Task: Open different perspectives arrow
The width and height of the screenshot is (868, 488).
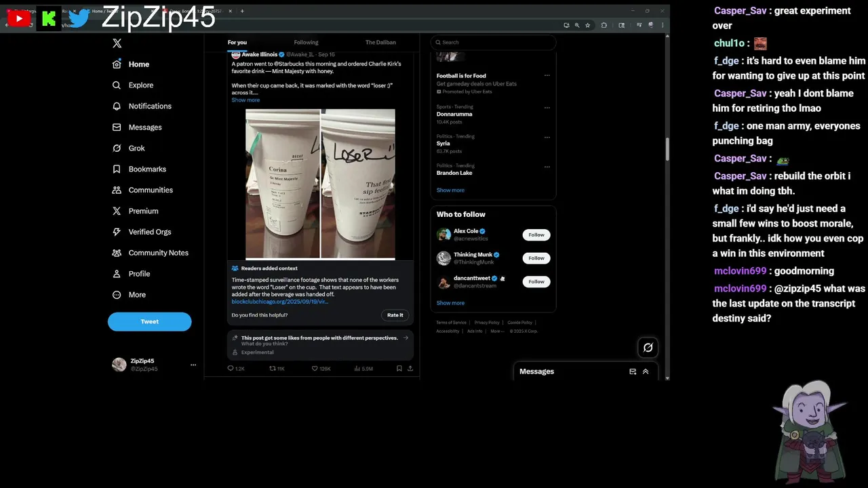Action: (406, 338)
